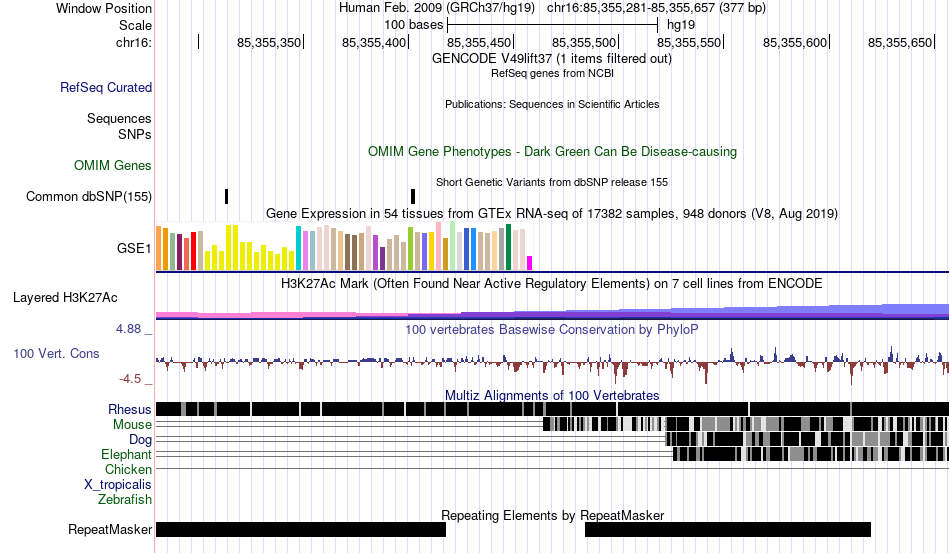Select the Chicken species label
The width and height of the screenshot is (950, 553).
tap(128, 469)
